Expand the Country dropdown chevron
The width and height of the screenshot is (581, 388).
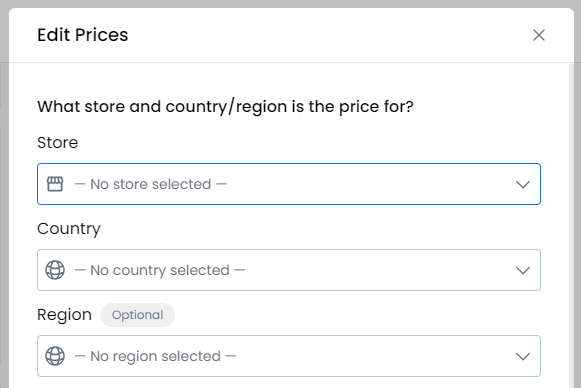click(x=523, y=270)
